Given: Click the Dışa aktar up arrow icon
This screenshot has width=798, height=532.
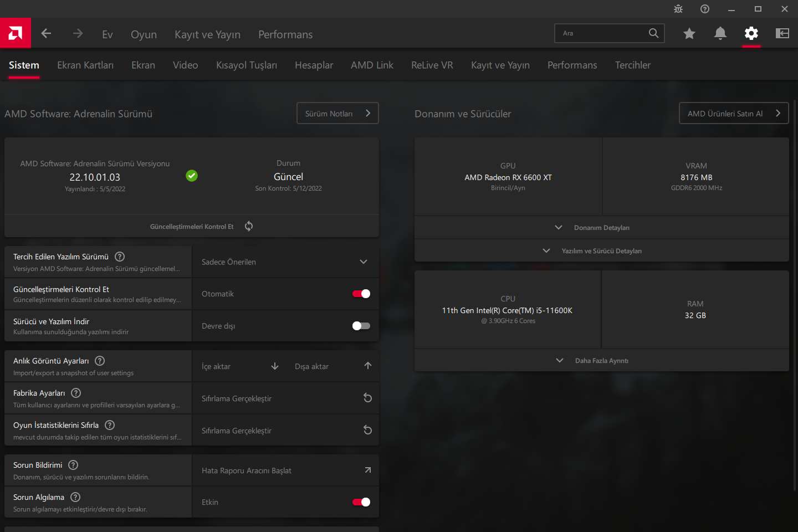Looking at the screenshot, I should click(368, 366).
